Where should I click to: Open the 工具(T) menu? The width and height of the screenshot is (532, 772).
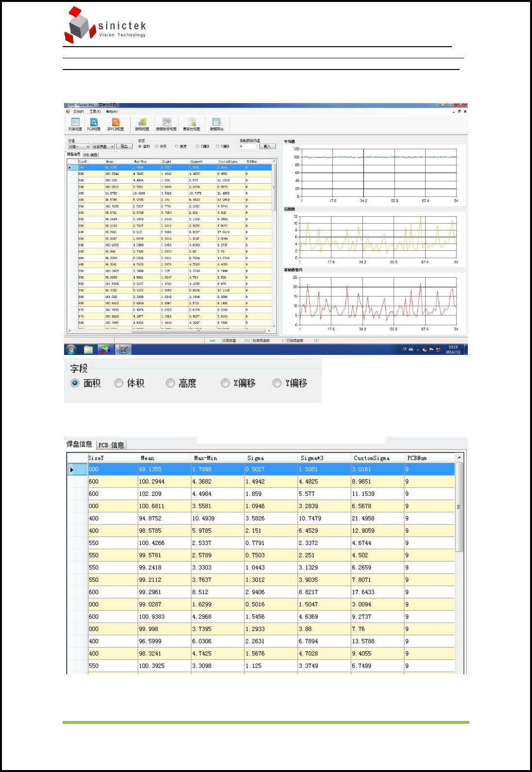click(x=95, y=112)
